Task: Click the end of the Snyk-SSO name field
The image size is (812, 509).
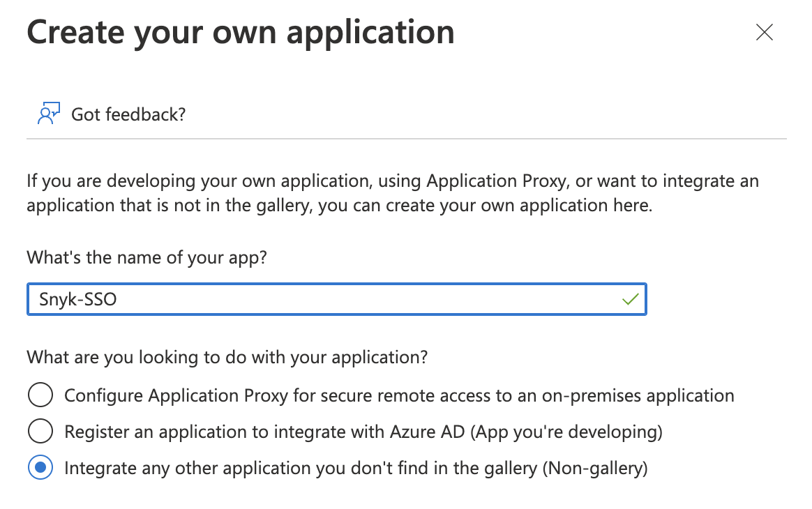Action: click(593, 298)
